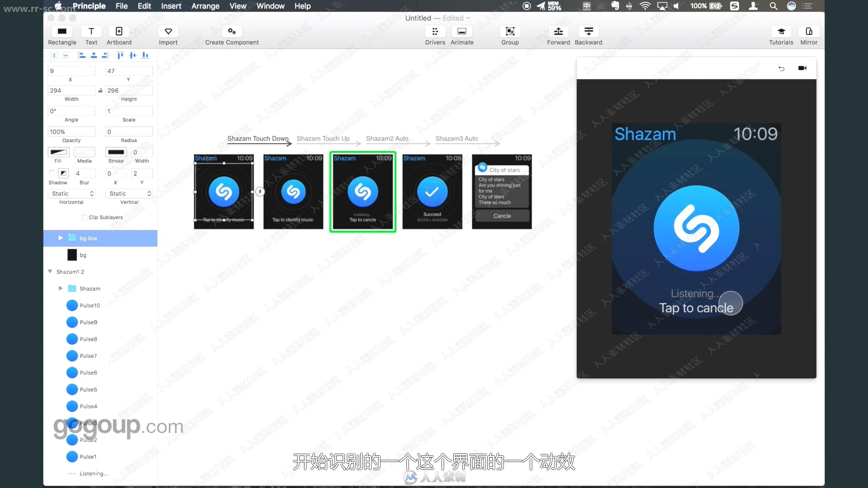Distribute layers vertically
868x488 pixels.
click(66, 55)
